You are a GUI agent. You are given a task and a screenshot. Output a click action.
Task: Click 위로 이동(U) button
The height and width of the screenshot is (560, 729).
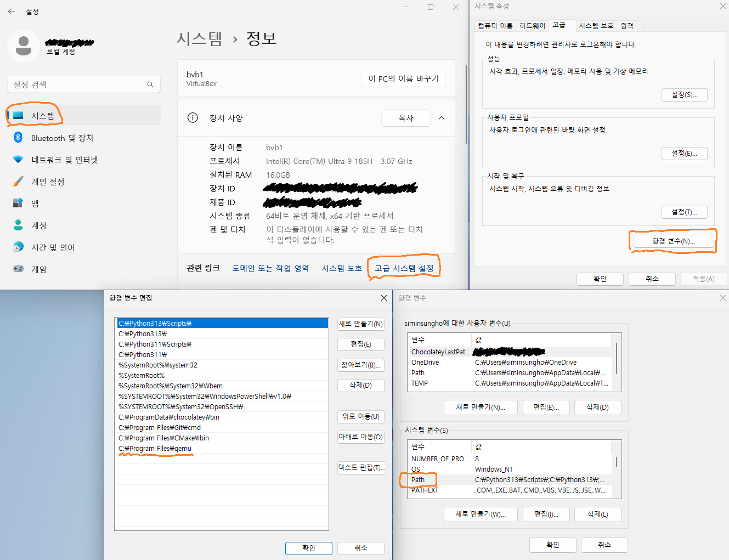(x=360, y=416)
